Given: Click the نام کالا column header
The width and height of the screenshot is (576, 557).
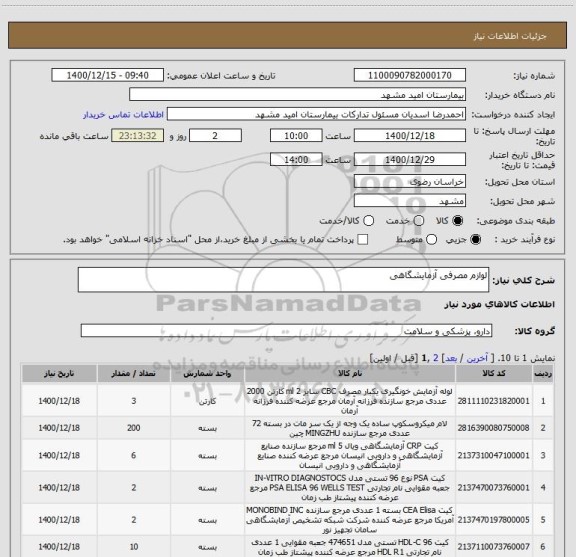Looking at the screenshot, I should click(350, 373).
